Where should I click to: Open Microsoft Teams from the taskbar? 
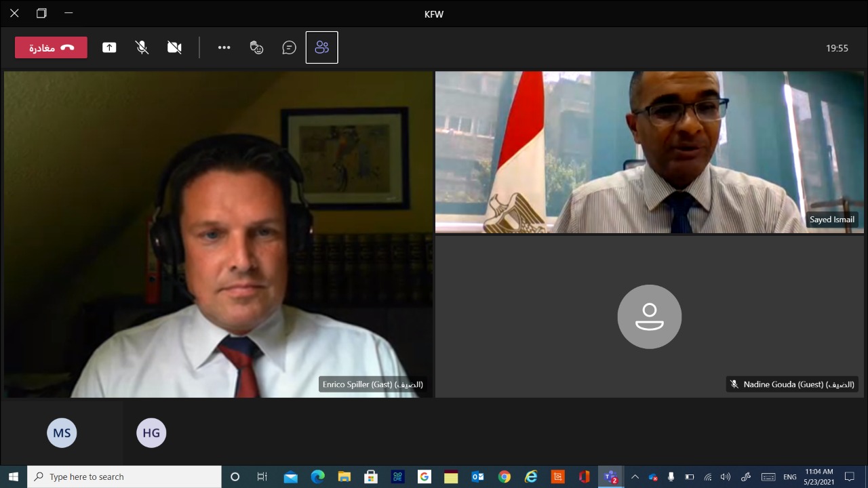pos(610,477)
